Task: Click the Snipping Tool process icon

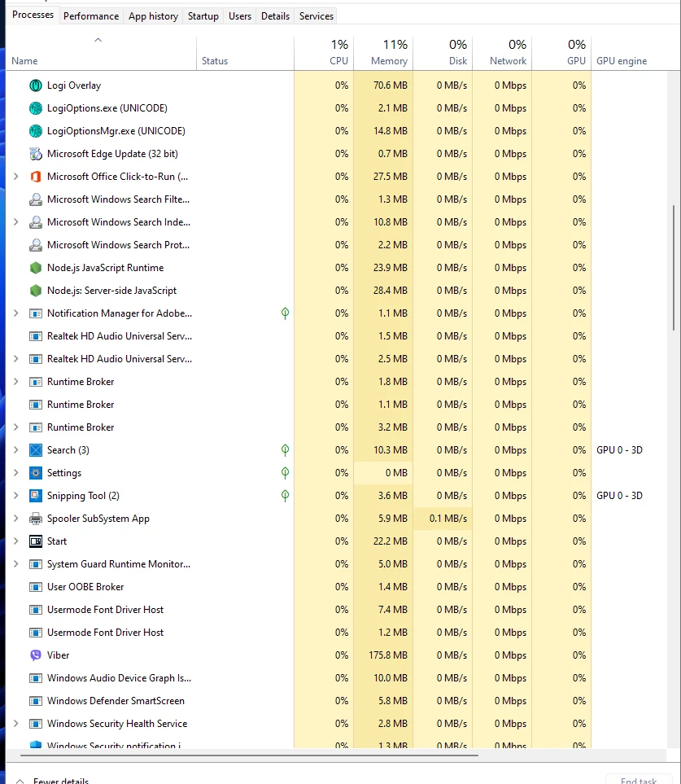Action: point(36,496)
